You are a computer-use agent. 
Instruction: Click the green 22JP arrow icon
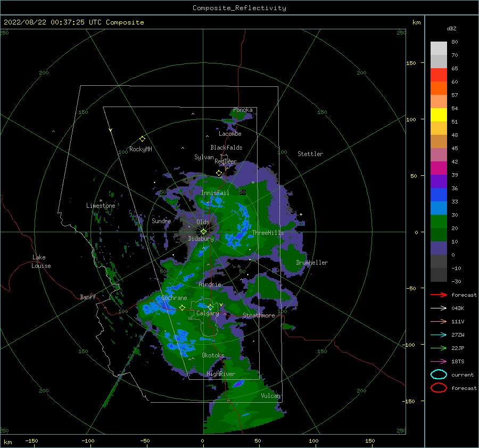point(439,348)
